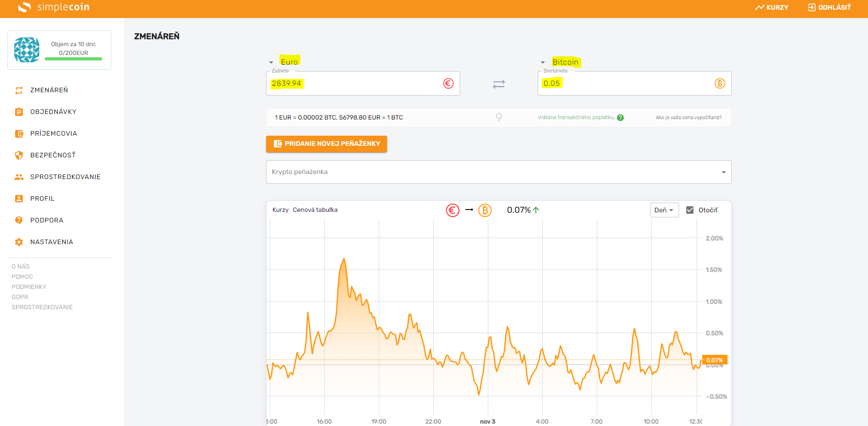The height and width of the screenshot is (426, 868).
Task: Click the help question mark icon
Action: 620,118
